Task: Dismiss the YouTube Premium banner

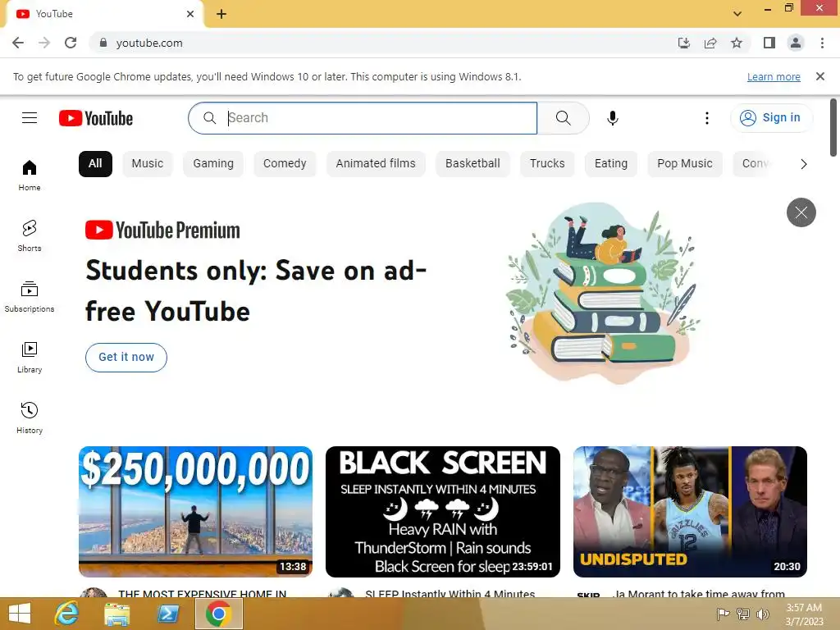Action: [801, 212]
